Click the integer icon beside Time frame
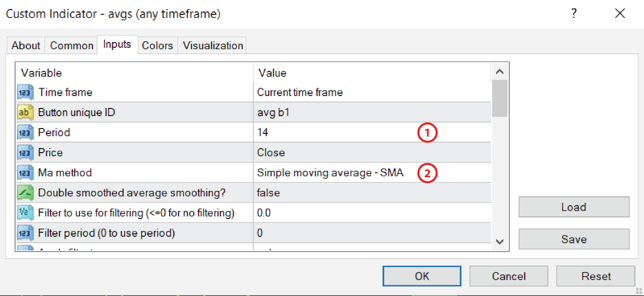This screenshot has width=644, height=296. click(x=25, y=92)
